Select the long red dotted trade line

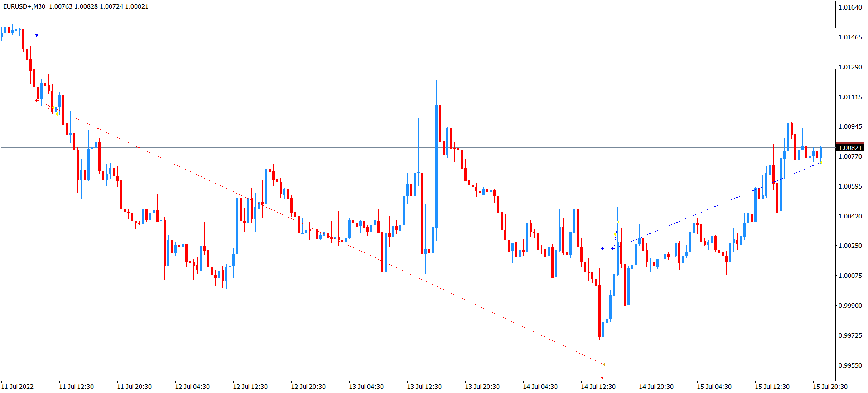[320, 232]
